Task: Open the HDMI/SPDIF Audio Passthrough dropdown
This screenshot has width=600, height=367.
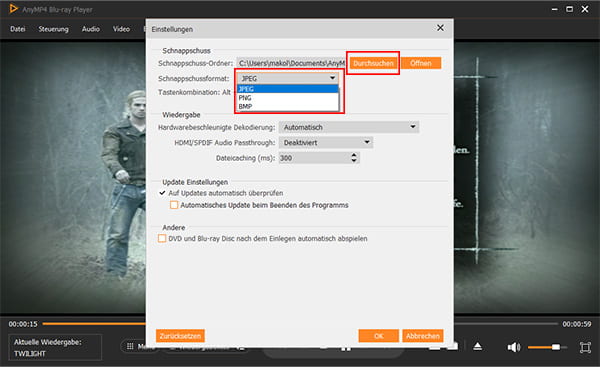Action: click(x=326, y=142)
